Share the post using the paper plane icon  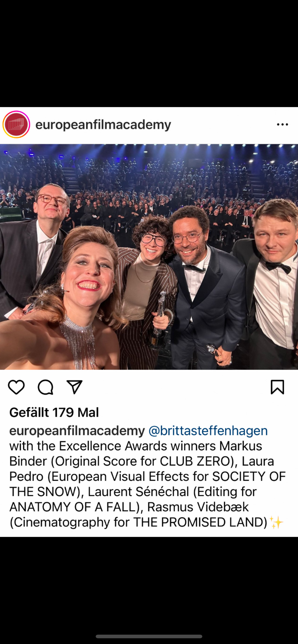tap(74, 387)
